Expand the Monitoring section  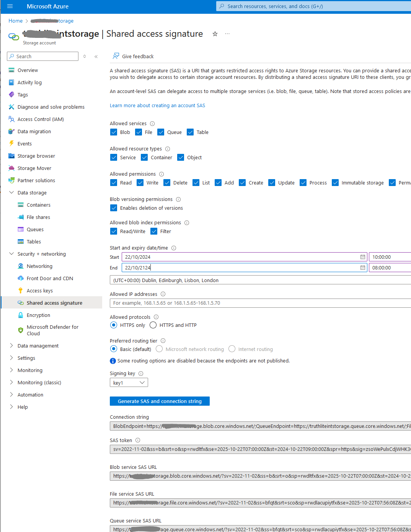click(x=11, y=370)
